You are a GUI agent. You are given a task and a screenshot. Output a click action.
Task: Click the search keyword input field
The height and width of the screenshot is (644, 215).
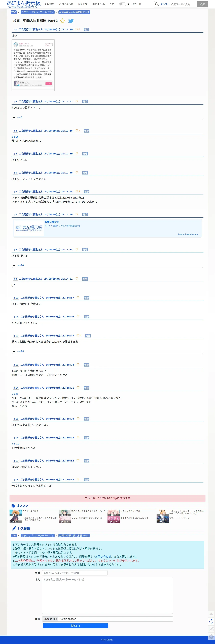tap(183, 4)
